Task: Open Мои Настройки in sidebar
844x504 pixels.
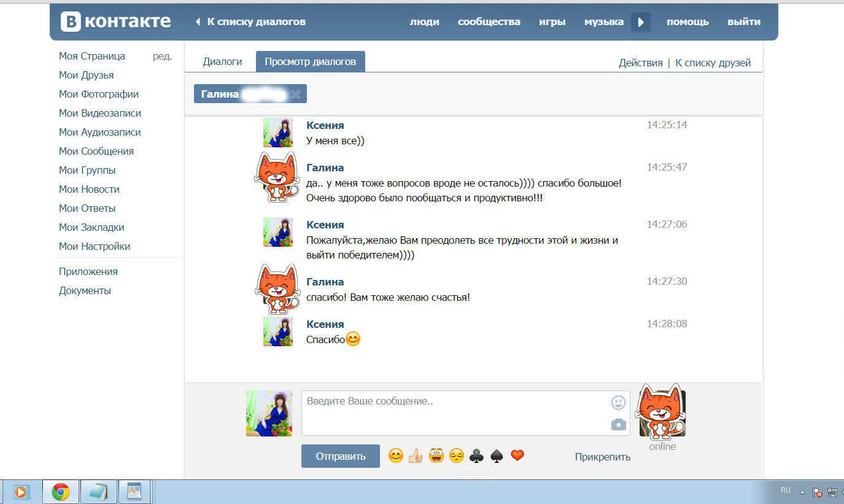Action: coord(95,246)
